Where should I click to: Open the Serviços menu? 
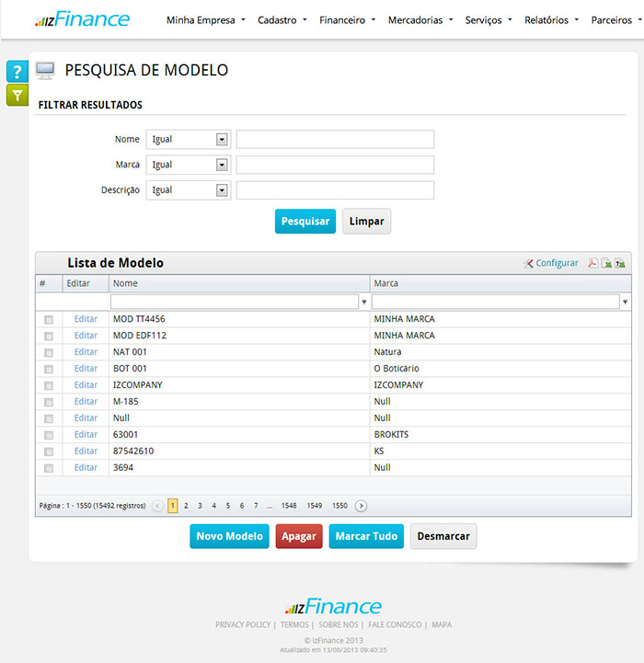(489, 20)
